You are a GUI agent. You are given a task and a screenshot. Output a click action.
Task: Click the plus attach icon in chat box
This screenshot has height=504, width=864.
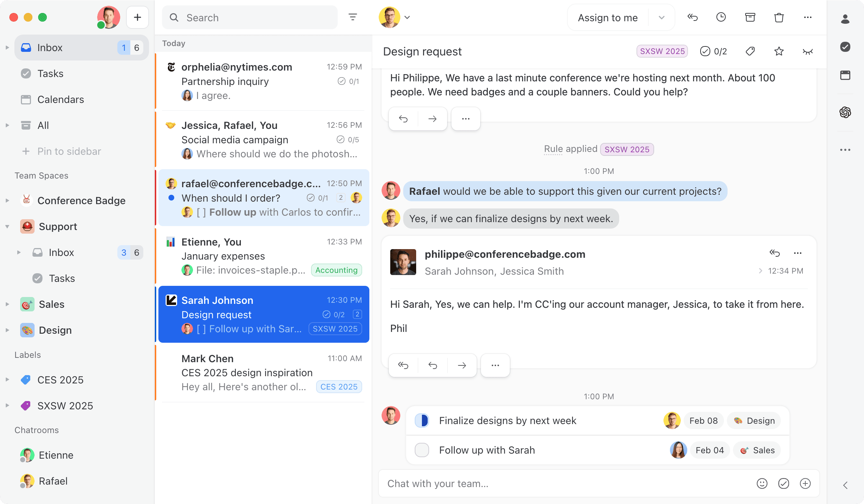[x=805, y=483]
